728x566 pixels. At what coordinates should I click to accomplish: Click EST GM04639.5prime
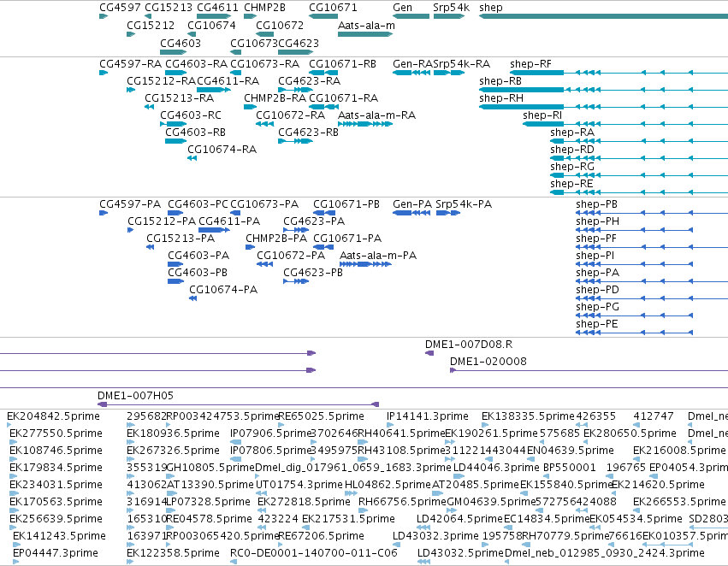(x=491, y=502)
